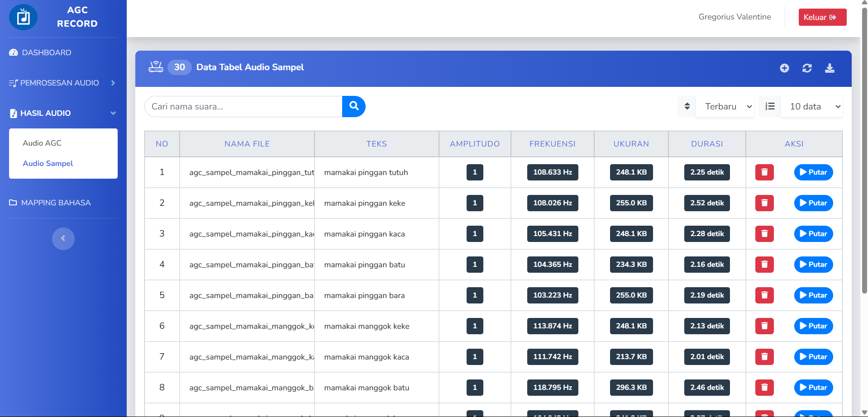Play audio for mamakai pinggan tutuh

point(813,172)
